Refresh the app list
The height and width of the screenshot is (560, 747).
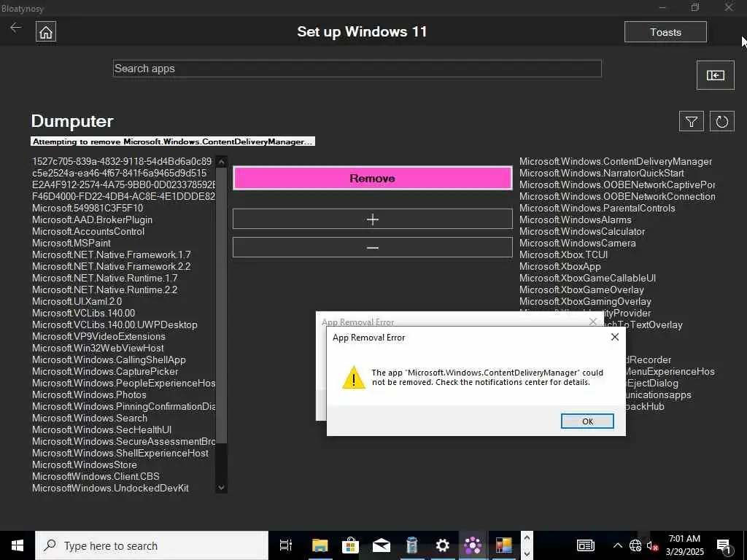[x=721, y=122]
